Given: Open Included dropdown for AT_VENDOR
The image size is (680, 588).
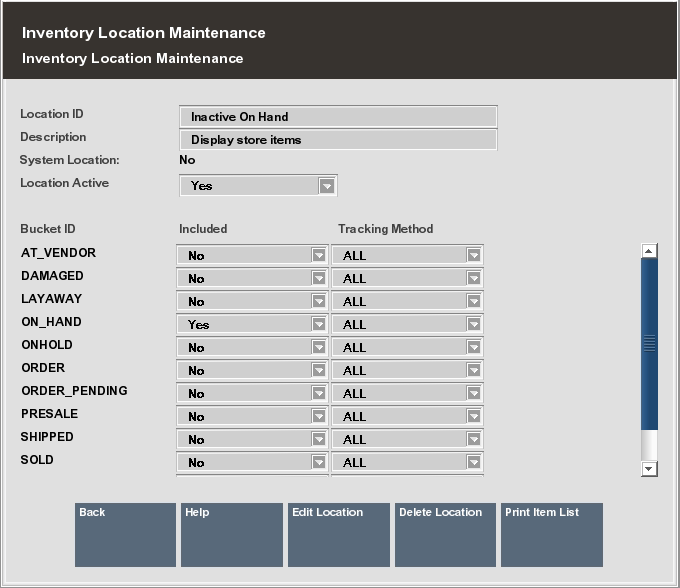Looking at the screenshot, I should 252,255.
